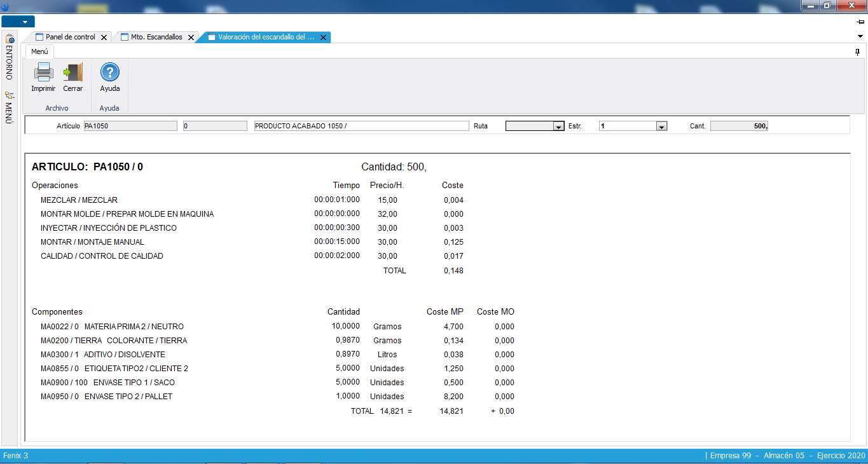Screen dimensions: 868x464
Task: Pin the ribbon with the pin icon
Action: tap(857, 52)
